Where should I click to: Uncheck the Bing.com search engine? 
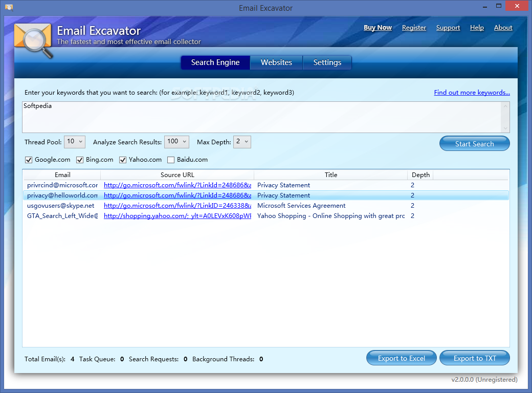pyautogui.click(x=80, y=160)
